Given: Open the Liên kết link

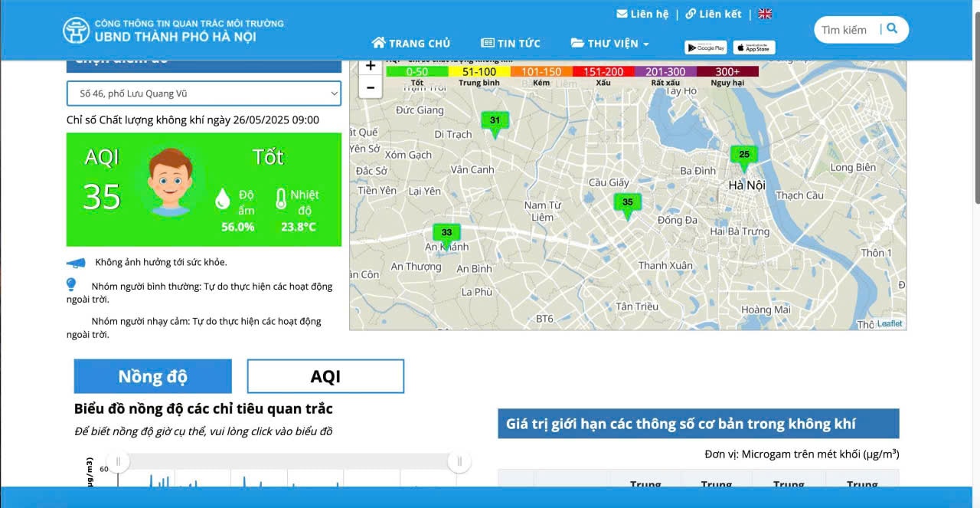Looking at the screenshot, I should tap(713, 14).
